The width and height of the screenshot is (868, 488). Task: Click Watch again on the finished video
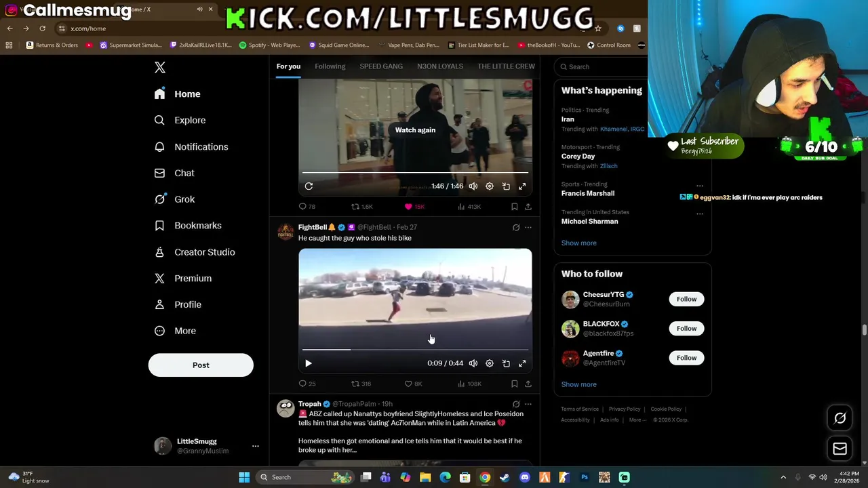[x=415, y=130]
